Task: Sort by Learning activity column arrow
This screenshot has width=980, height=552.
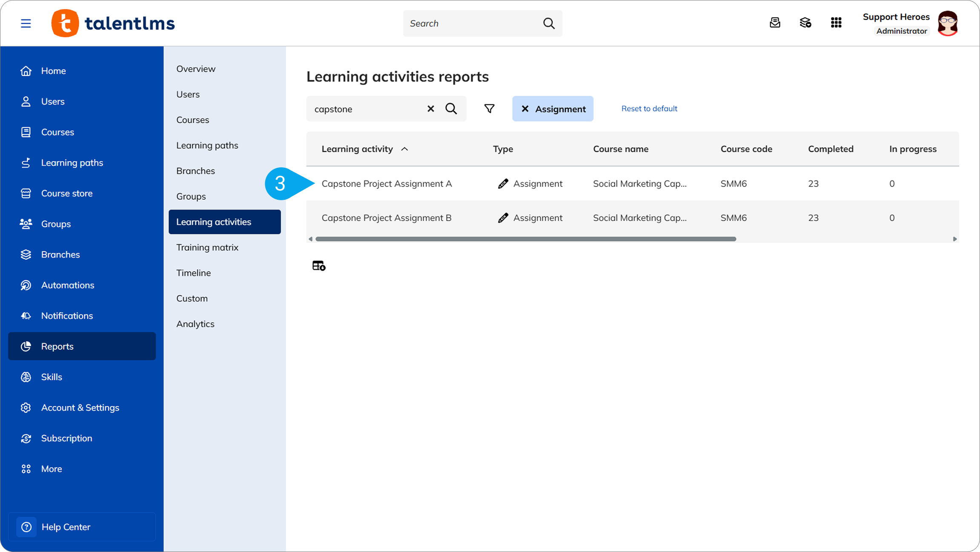Action: (x=405, y=149)
